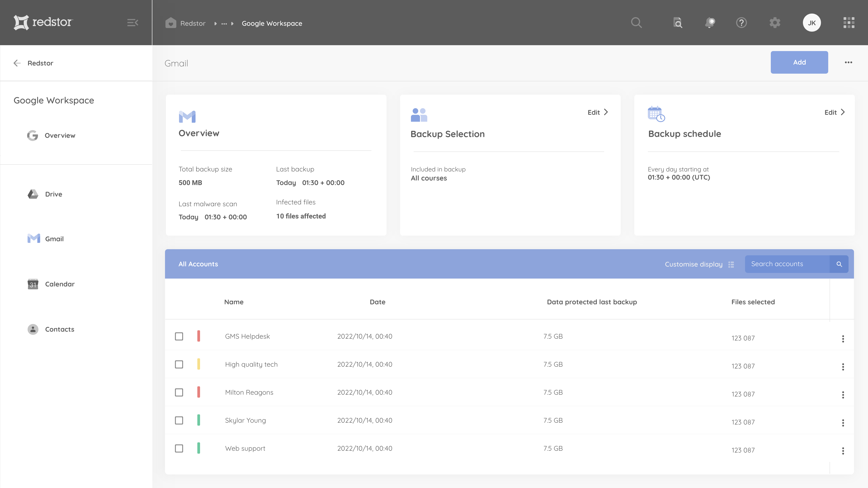Click the Redstor breadcrumb link
This screenshot has height=488, width=868.
[193, 23]
